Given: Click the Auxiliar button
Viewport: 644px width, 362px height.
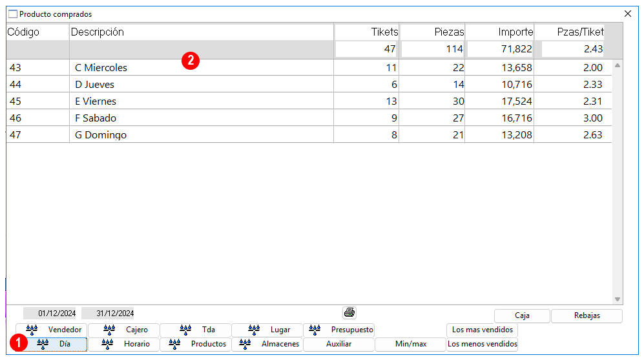Looking at the screenshot, I should 339,344.
